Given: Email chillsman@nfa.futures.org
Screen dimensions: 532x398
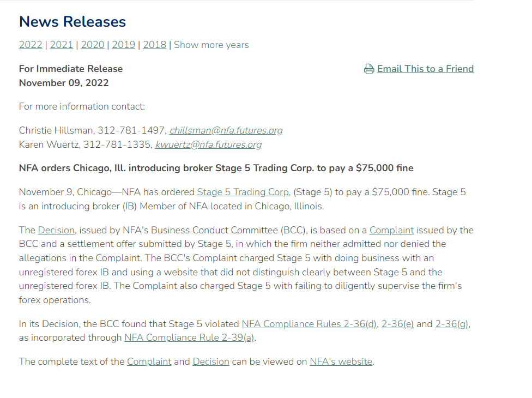Looking at the screenshot, I should click(x=226, y=130).
